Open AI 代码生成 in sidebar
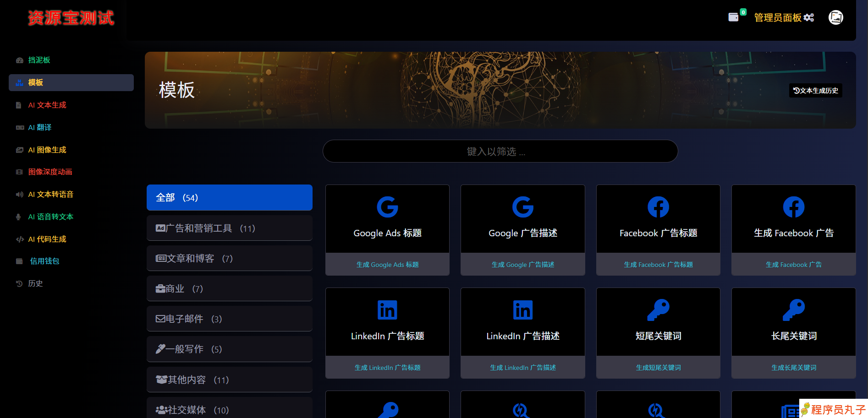868x418 pixels. tap(47, 239)
